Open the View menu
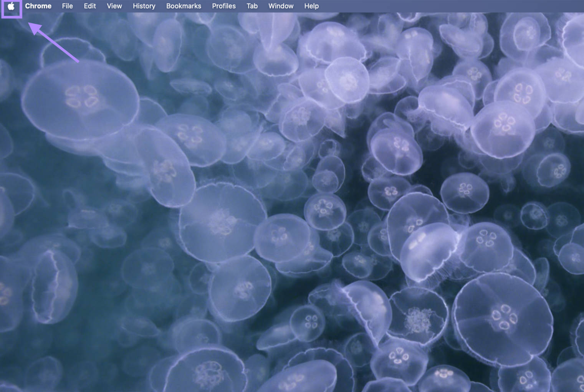 pyautogui.click(x=114, y=6)
